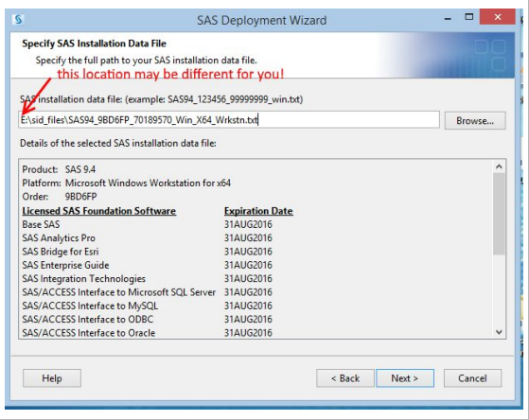This screenshot has height=420, width=529.
Task: Click the 'Specify SAS Installation Data File' heading
Action: (94, 44)
